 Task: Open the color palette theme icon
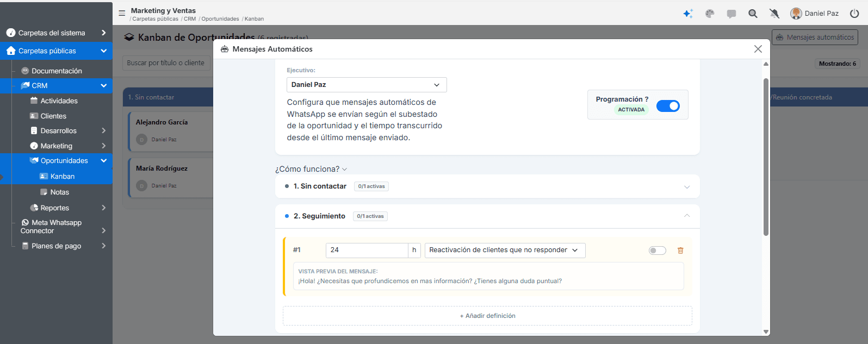pos(710,14)
